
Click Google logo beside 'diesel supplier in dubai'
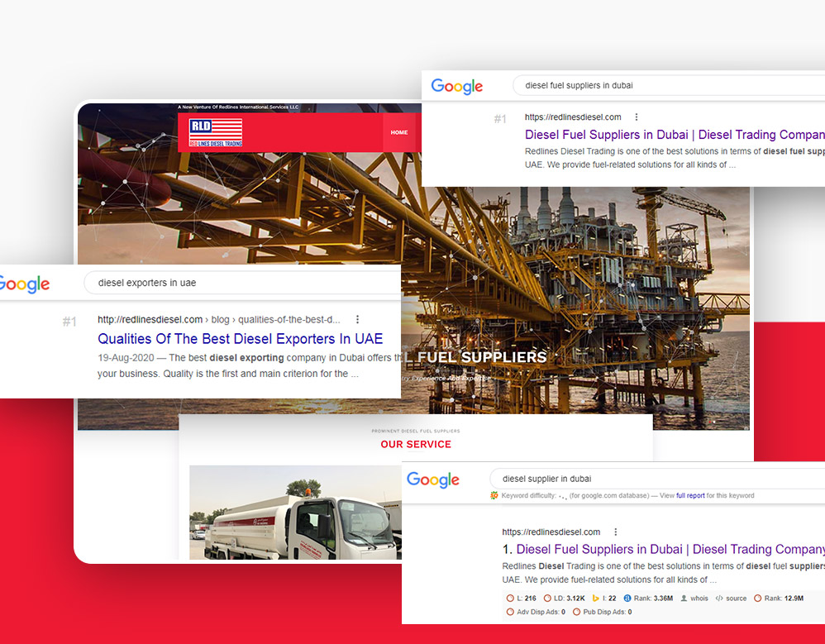coord(433,480)
